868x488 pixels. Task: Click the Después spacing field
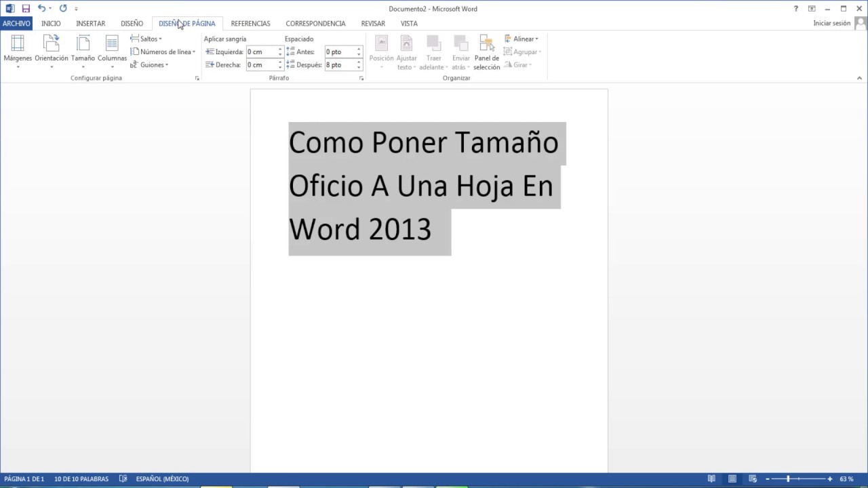point(340,65)
